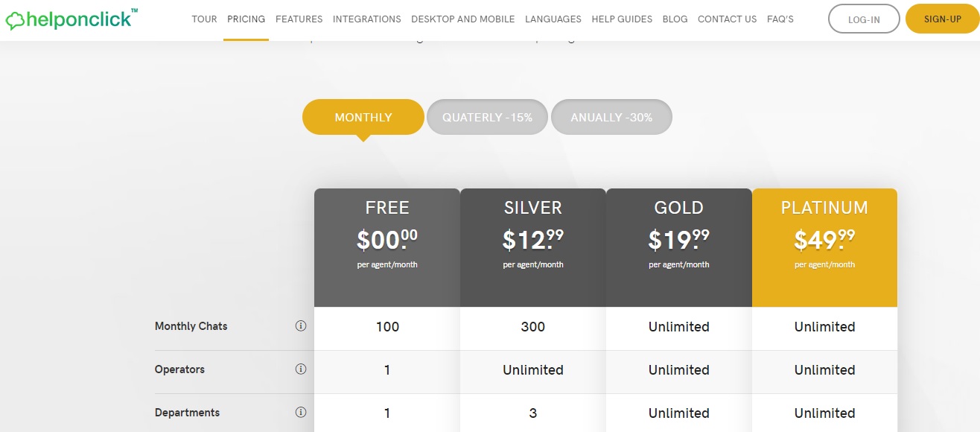The width and height of the screenshot is (980, 432).
Task: Switch to Quaterly -15% billing
Action: pyautogui.click(x=487, y=118)
